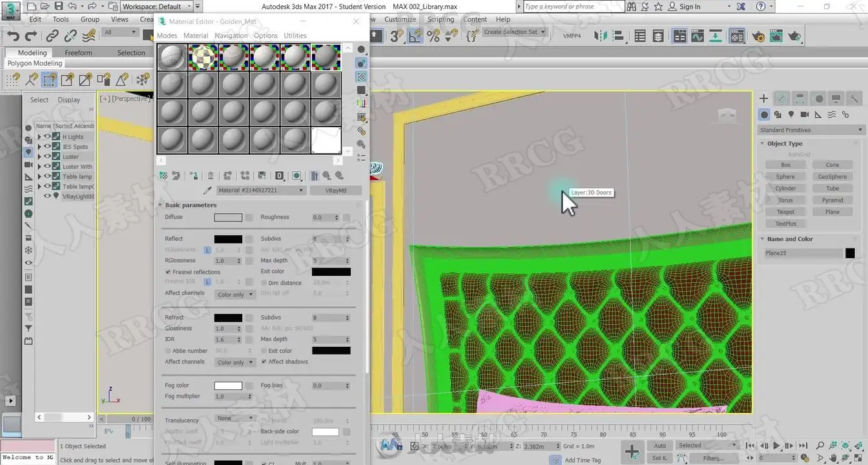Click the Unlink Selection icon

click(70, 36)
